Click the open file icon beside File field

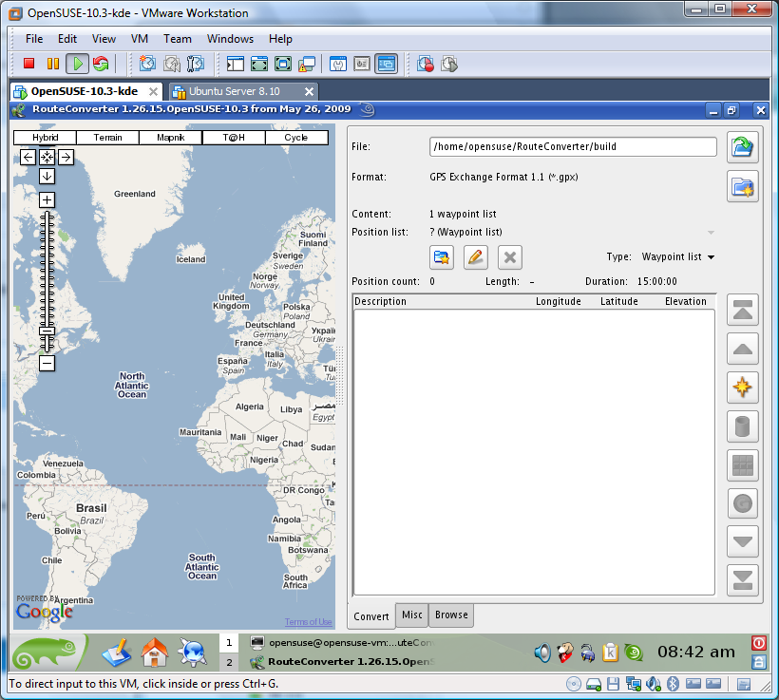point(742,146)
